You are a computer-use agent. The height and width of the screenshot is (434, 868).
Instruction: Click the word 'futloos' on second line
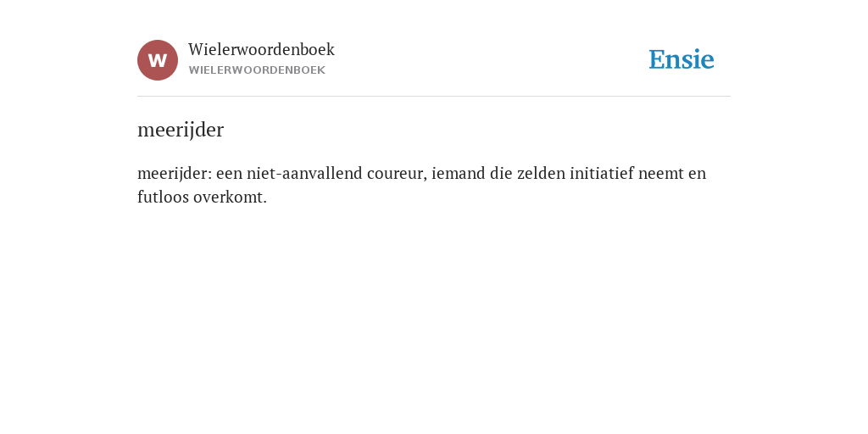[163, 198]
